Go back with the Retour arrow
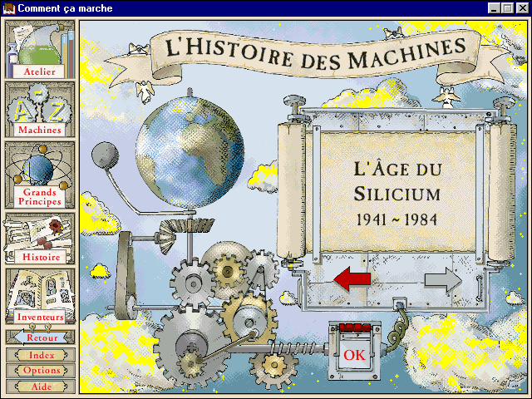The width and height of the screenshot is (532, 399). pos(41,337)
